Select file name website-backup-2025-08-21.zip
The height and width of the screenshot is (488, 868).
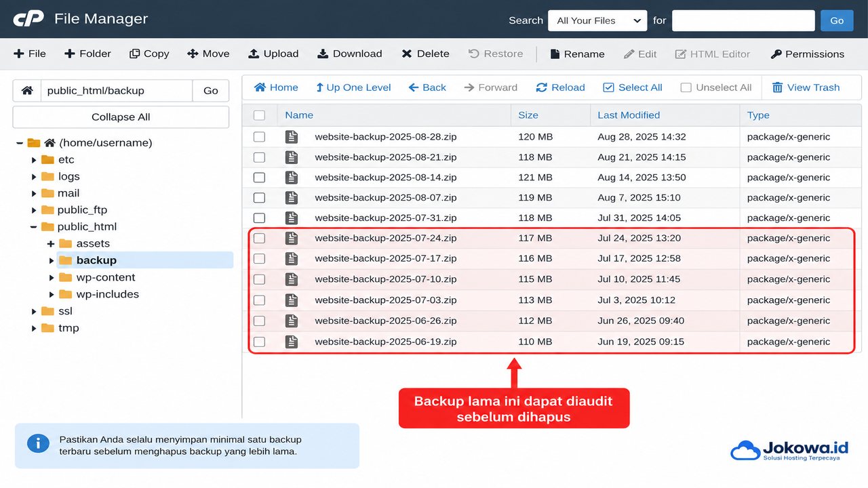pyautogui.click(x=386, y=157)
